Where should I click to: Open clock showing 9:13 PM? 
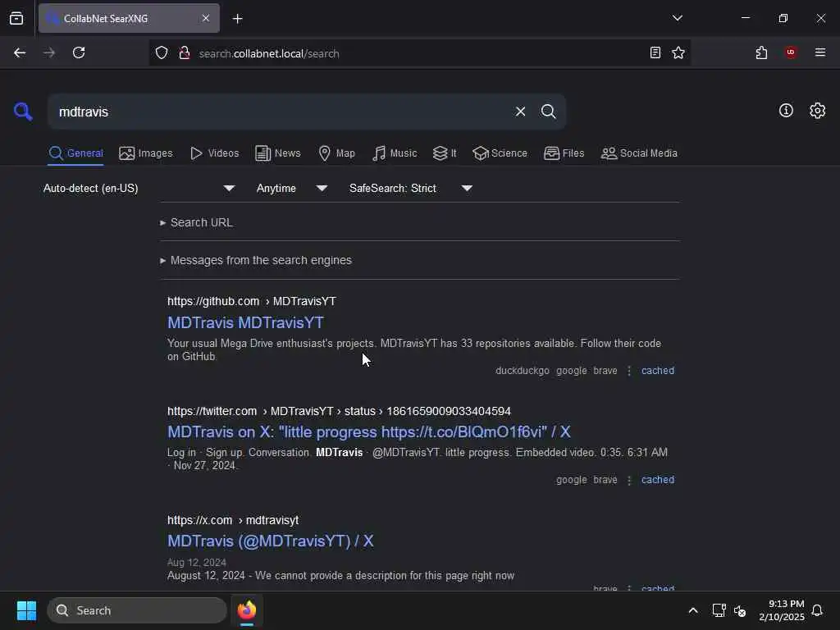782,610
